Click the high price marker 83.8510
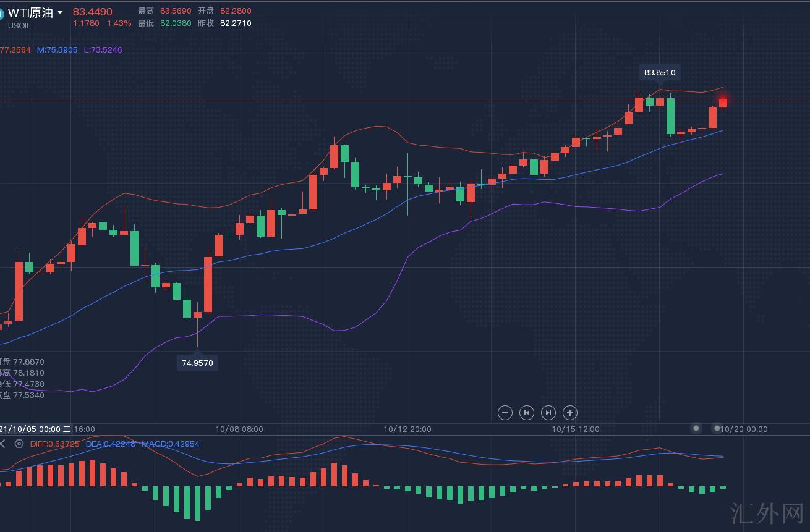The image size is (810, 532). [x=660, y=72]
